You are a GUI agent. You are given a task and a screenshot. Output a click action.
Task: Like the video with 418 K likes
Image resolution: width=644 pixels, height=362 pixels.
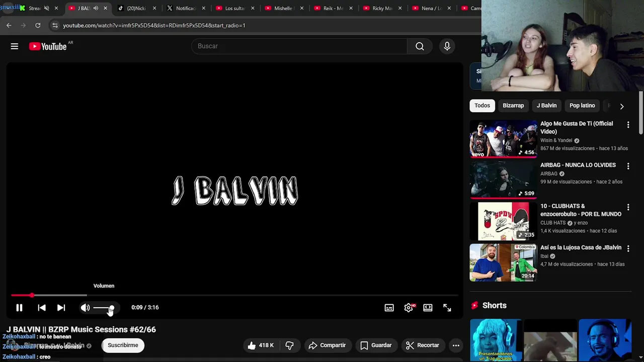(261, 345)
